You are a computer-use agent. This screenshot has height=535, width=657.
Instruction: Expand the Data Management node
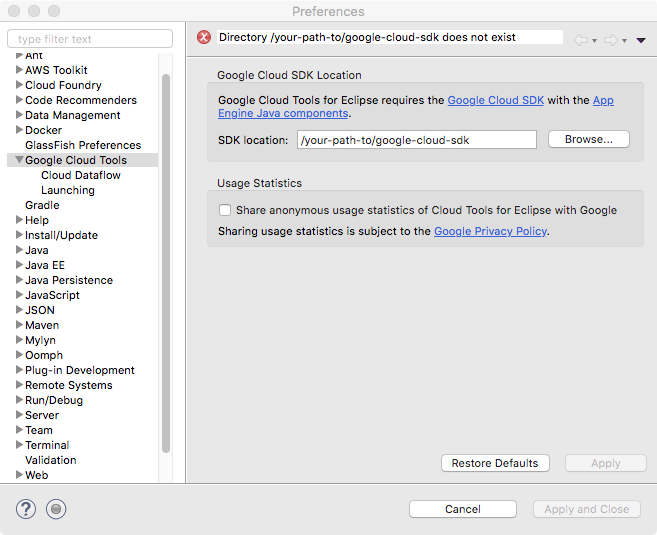click(x=19, y=115)
